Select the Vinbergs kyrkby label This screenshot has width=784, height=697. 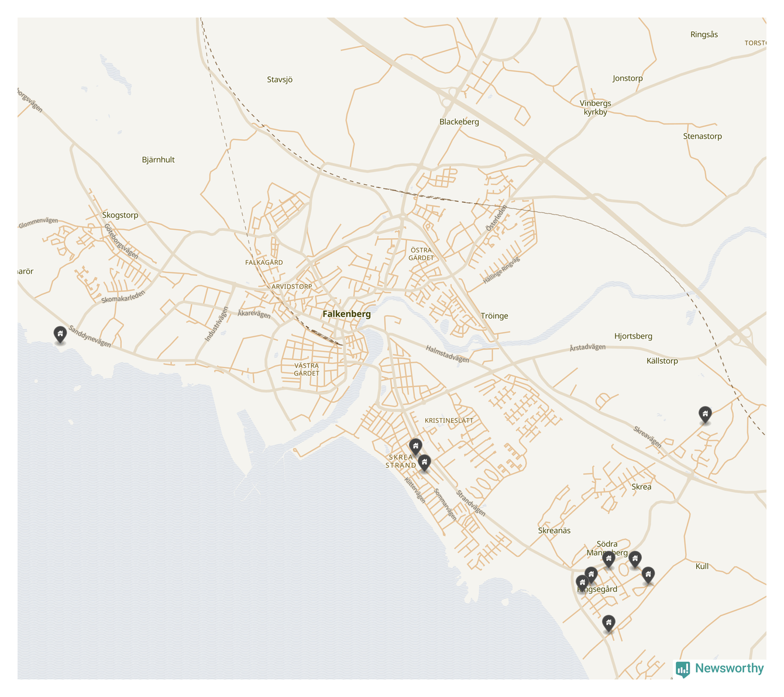click(x=596, y=108)
